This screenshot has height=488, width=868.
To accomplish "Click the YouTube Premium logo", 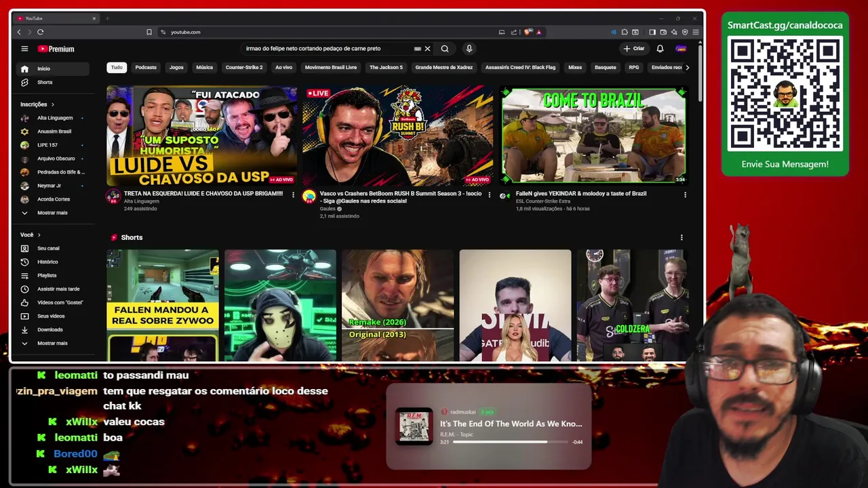I will click(x=56, y=49).
